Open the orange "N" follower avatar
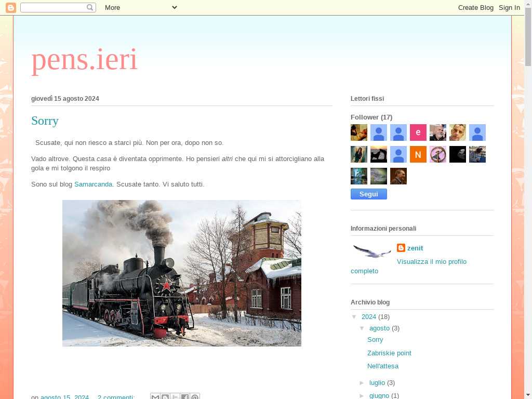 tap(418, 154)
